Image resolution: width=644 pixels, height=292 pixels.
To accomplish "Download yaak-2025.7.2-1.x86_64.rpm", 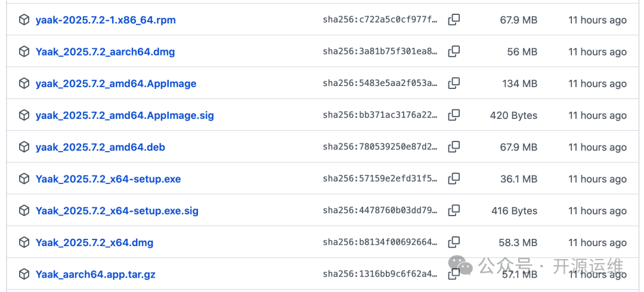I will 106,20.
